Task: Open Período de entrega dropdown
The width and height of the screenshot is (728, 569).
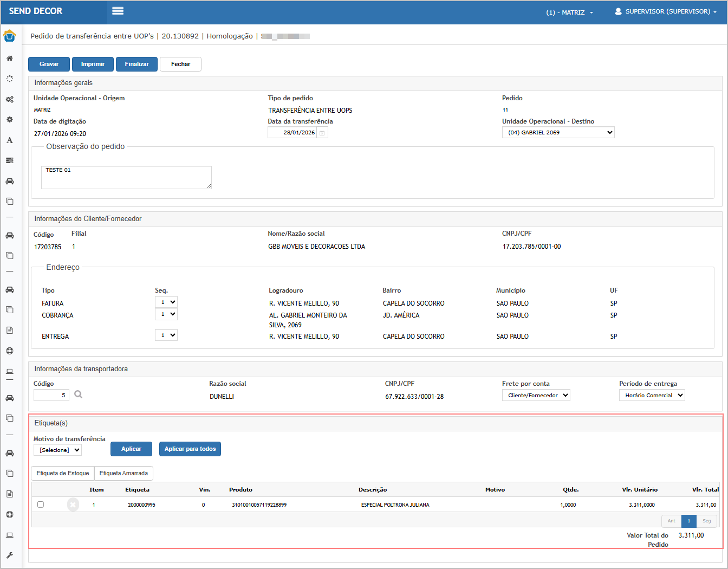Action: point(652,396)
